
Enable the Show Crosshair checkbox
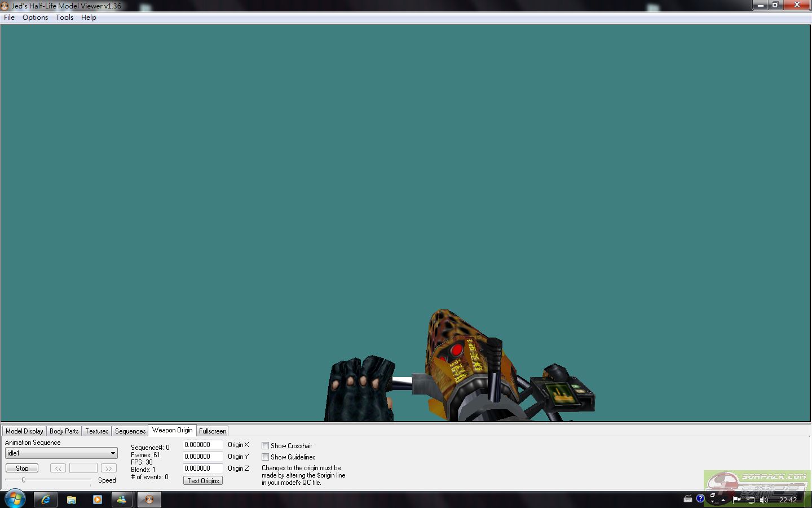tap(265, 446)
